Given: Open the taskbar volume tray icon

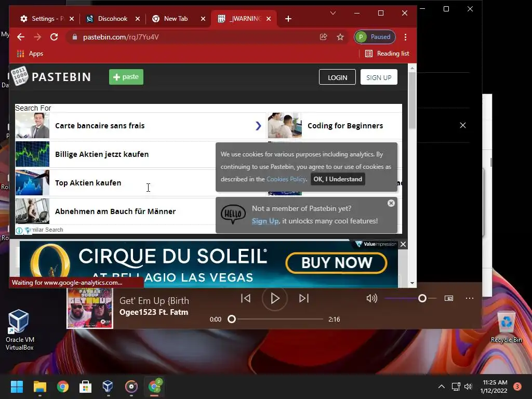Looking at the screenshot, I should point(468,387).
